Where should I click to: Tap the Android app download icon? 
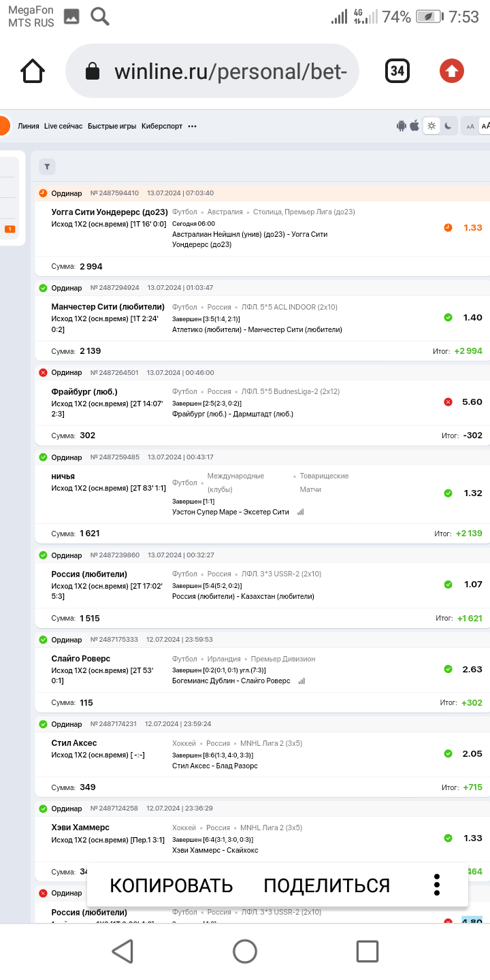(x=402, y=126)
